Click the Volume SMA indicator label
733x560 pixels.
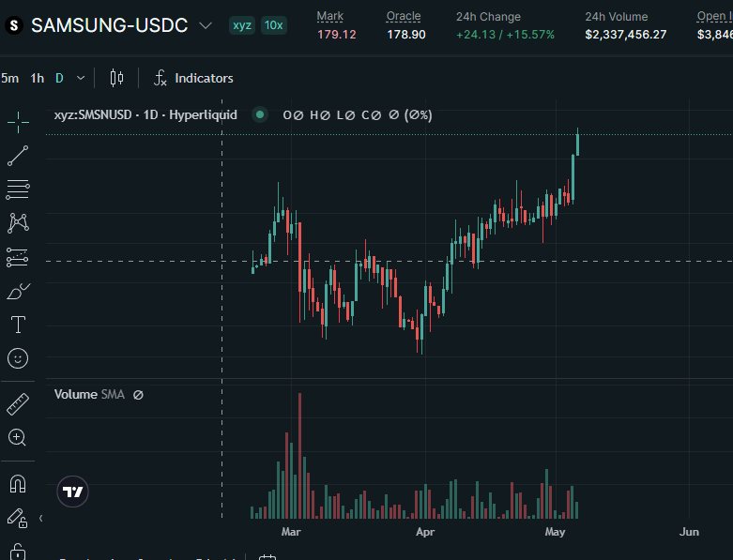[89, 395]
